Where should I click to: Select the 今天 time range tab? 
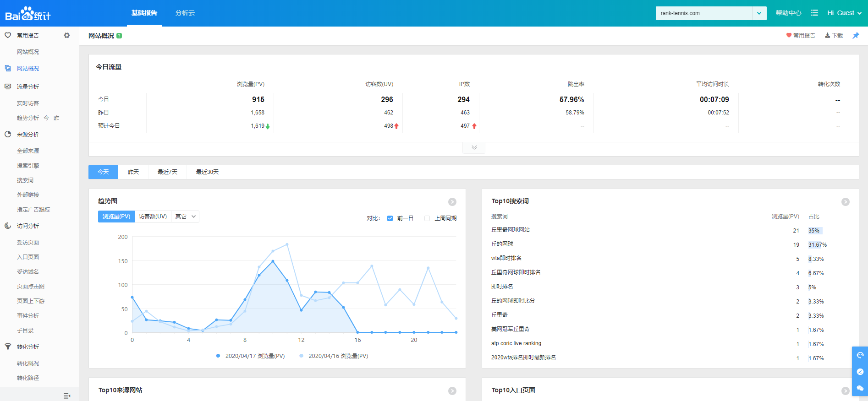coord(103,172)
